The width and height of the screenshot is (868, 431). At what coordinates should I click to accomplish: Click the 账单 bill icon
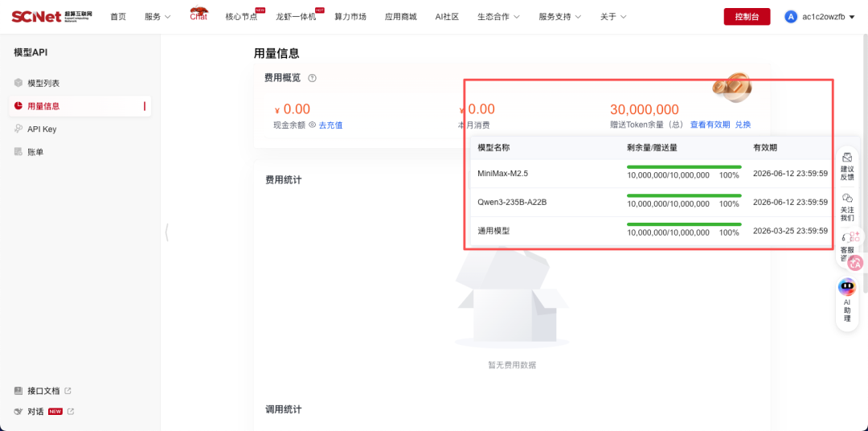click(18, 152)
